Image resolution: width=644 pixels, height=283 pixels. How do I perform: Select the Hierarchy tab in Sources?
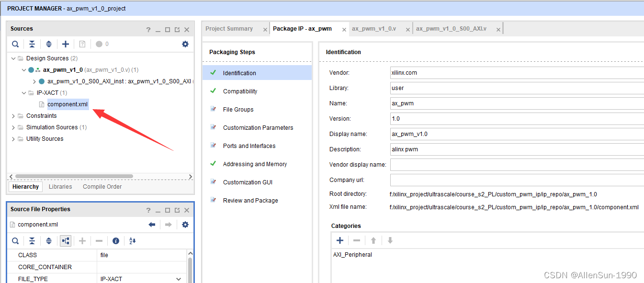[25, 187]
